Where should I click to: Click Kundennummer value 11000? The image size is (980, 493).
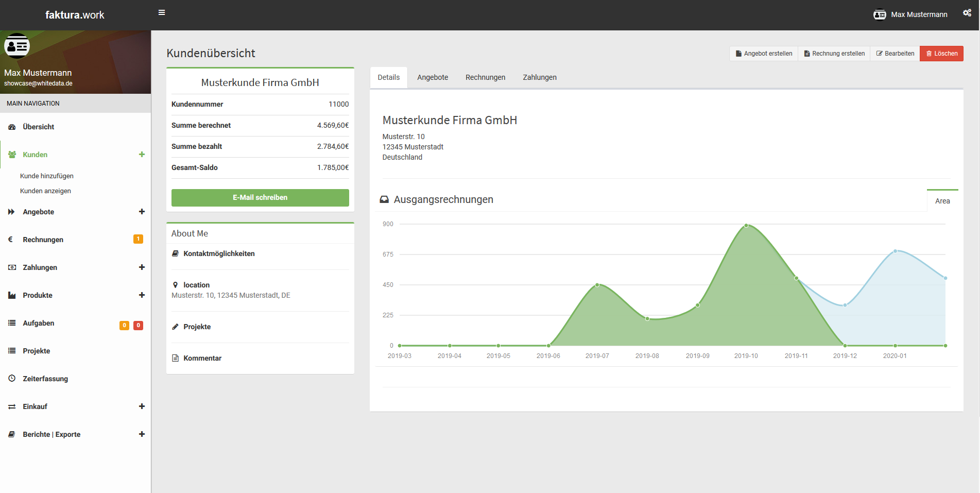338,104
